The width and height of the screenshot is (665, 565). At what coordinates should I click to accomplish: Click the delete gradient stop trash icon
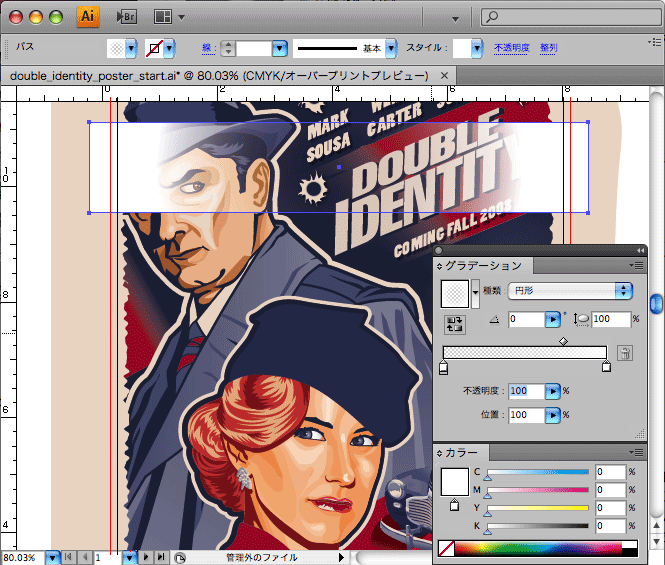(x=625, y=353)
